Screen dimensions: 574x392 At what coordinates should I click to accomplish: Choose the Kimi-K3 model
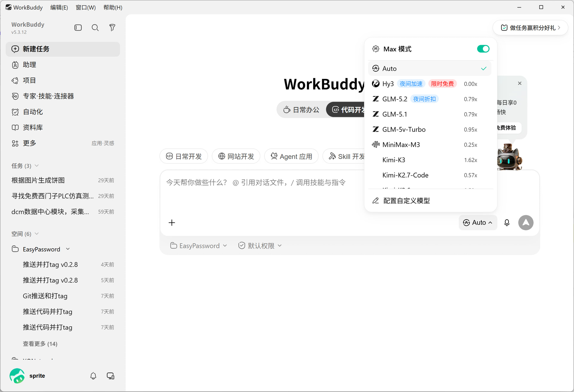point(430,160)
